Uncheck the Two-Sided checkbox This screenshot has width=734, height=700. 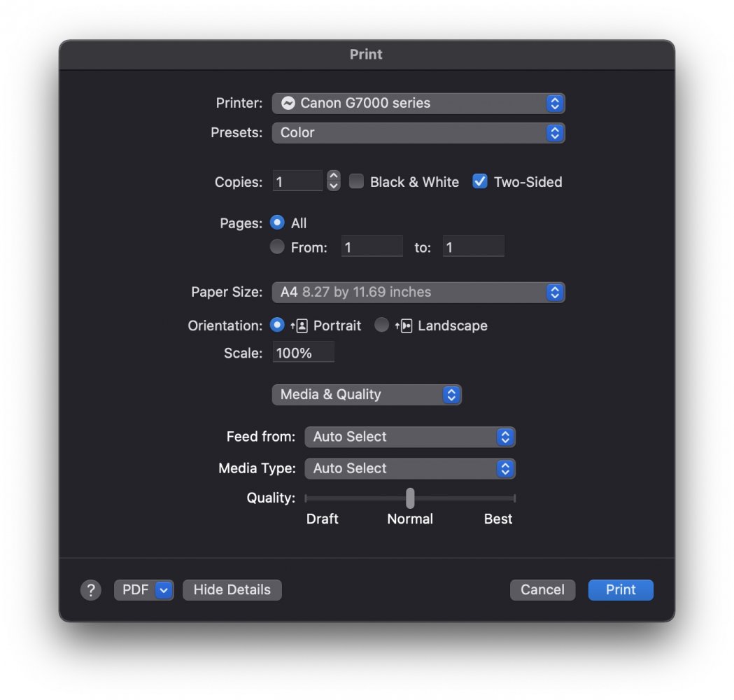[480, 182]
